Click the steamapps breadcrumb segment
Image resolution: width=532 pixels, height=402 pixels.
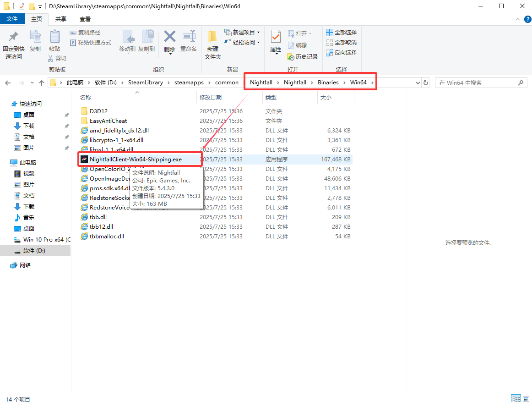[x=189, y=83]
